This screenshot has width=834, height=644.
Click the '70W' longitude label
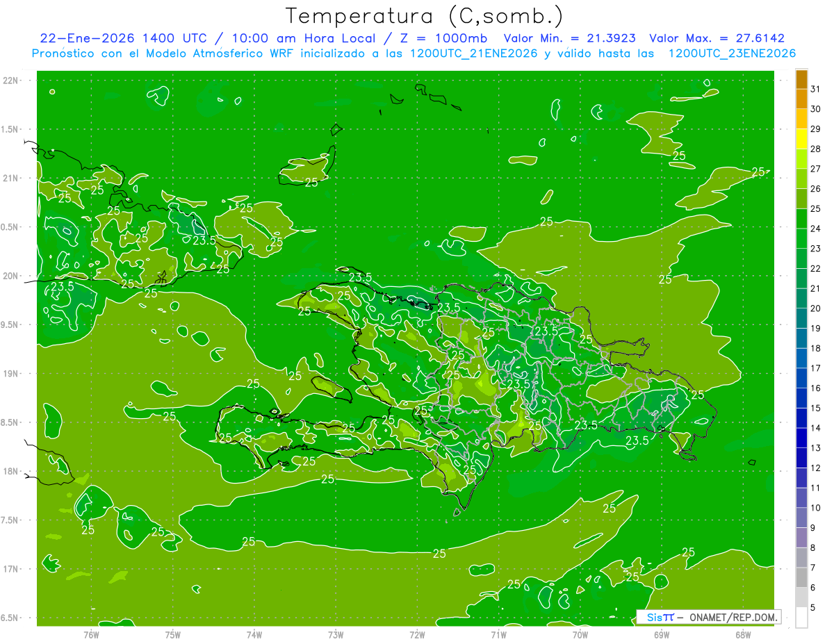click(580, 635)
